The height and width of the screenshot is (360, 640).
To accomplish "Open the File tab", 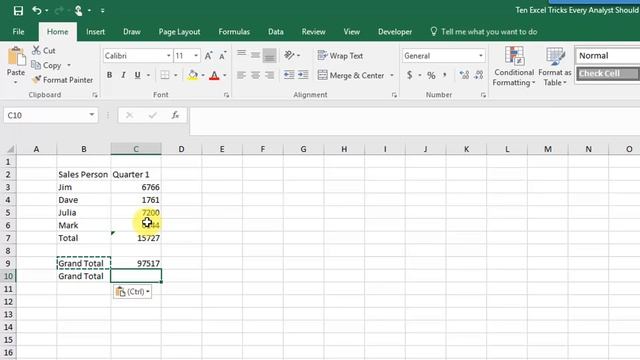I will pyautogui.click(x=18, y=32).
